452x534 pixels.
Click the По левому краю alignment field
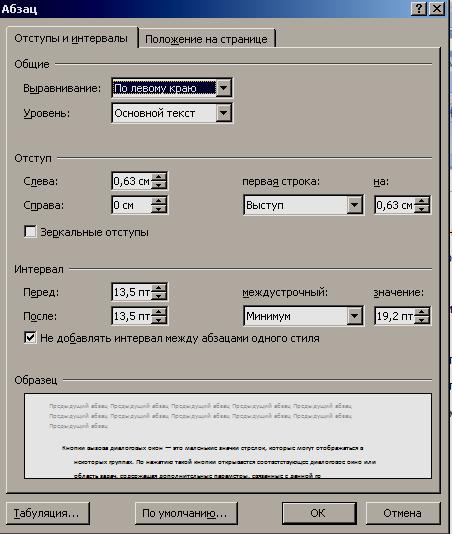165,88
